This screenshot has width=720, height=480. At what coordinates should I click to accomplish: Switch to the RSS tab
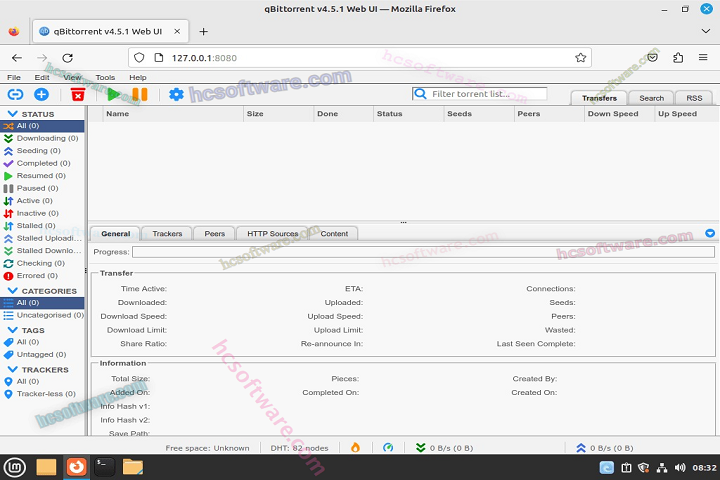tap(694, 98)
